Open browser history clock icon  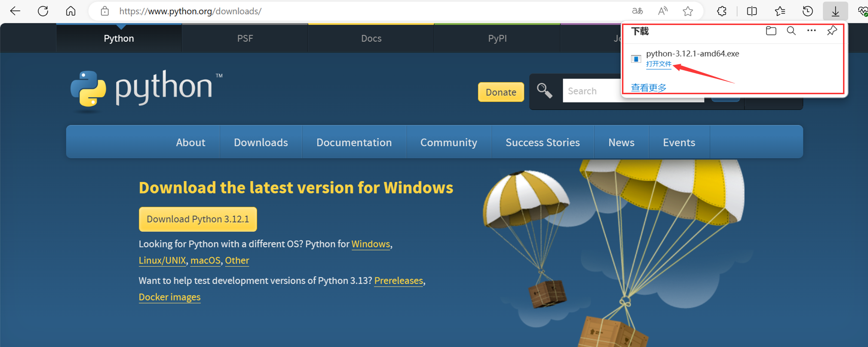[x=808, y=11]
